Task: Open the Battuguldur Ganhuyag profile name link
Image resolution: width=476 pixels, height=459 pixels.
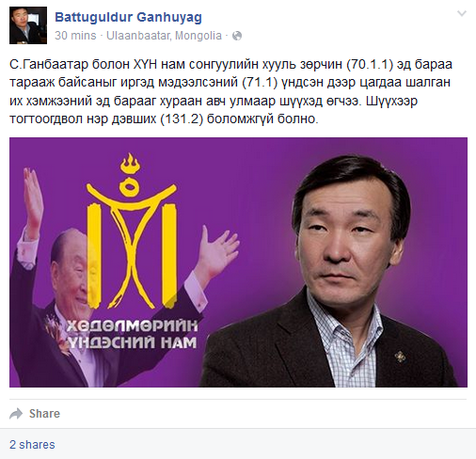Action: point(128,17)
